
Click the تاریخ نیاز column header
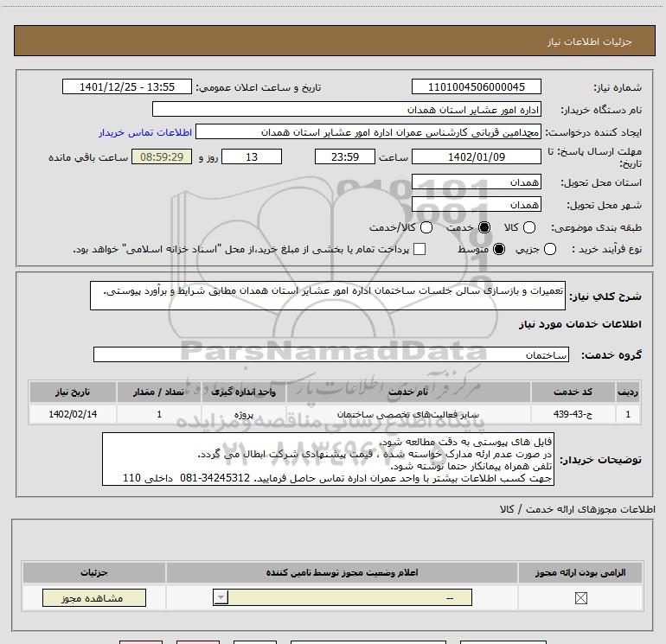(73, 392)
